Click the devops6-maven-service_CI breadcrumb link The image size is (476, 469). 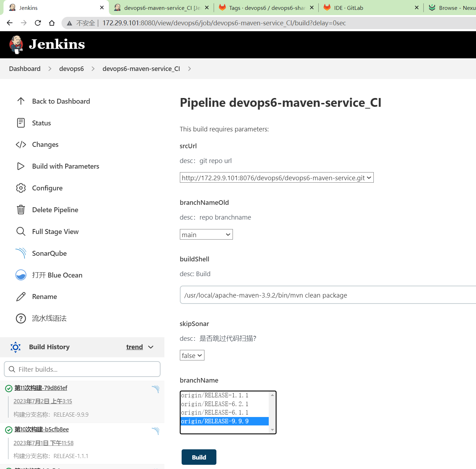pos(141,69)
